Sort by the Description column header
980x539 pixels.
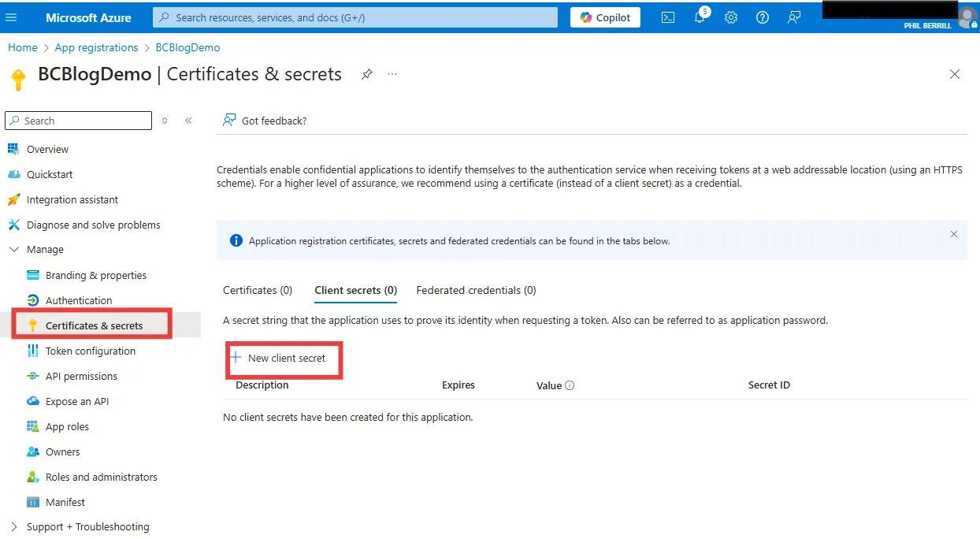[262, 385]
